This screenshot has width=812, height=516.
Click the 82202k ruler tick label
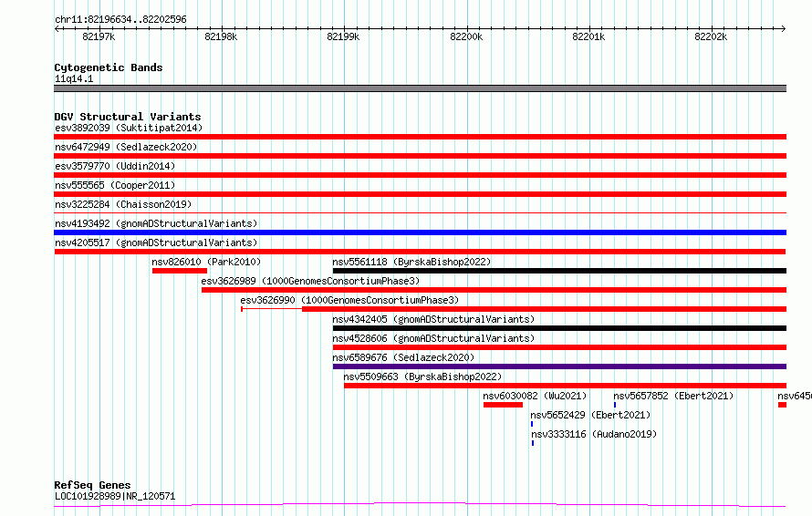coord(711,36)
